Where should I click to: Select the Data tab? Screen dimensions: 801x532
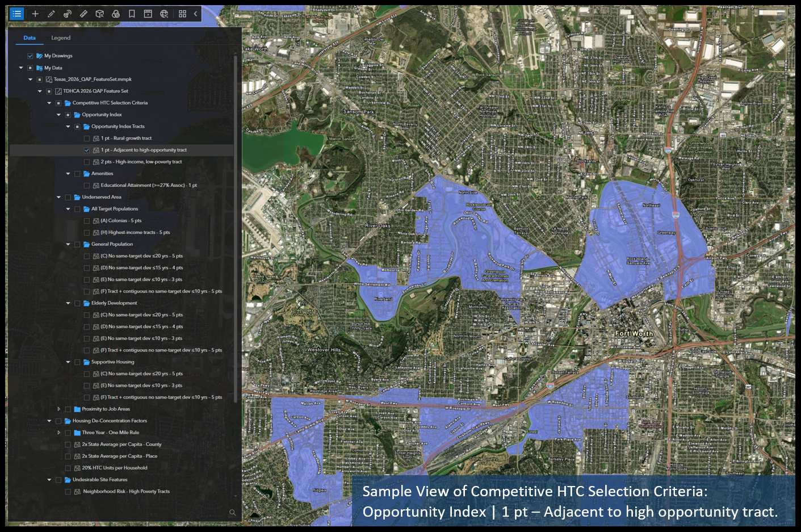point(30,37)
